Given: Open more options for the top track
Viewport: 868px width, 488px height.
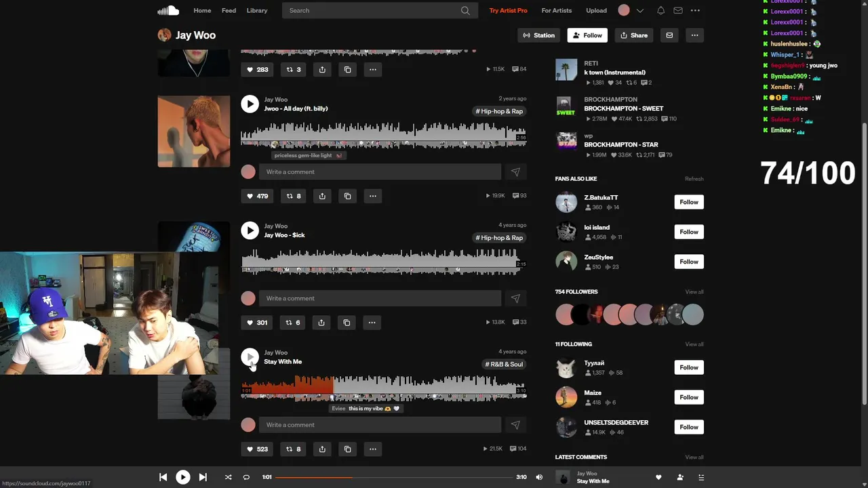Looking at the screenshot, I should [372, 69].
